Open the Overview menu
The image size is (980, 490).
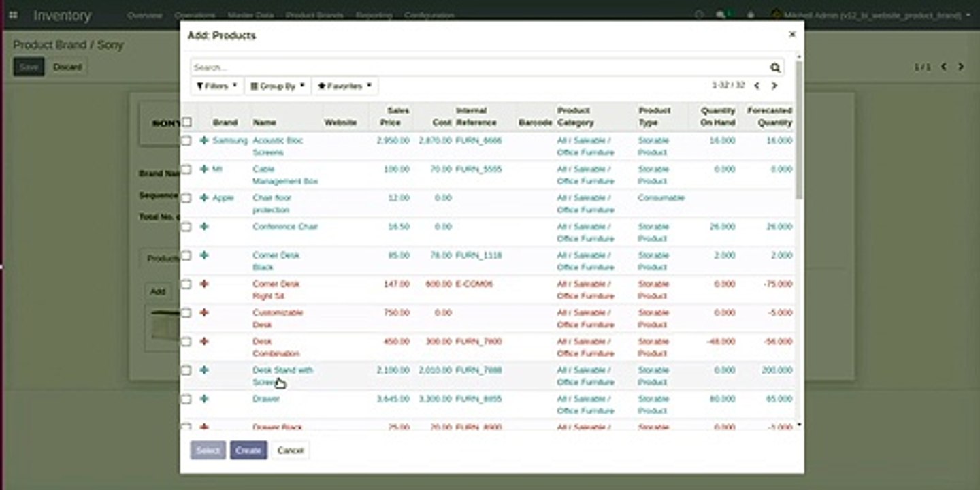tap(145, 15)
